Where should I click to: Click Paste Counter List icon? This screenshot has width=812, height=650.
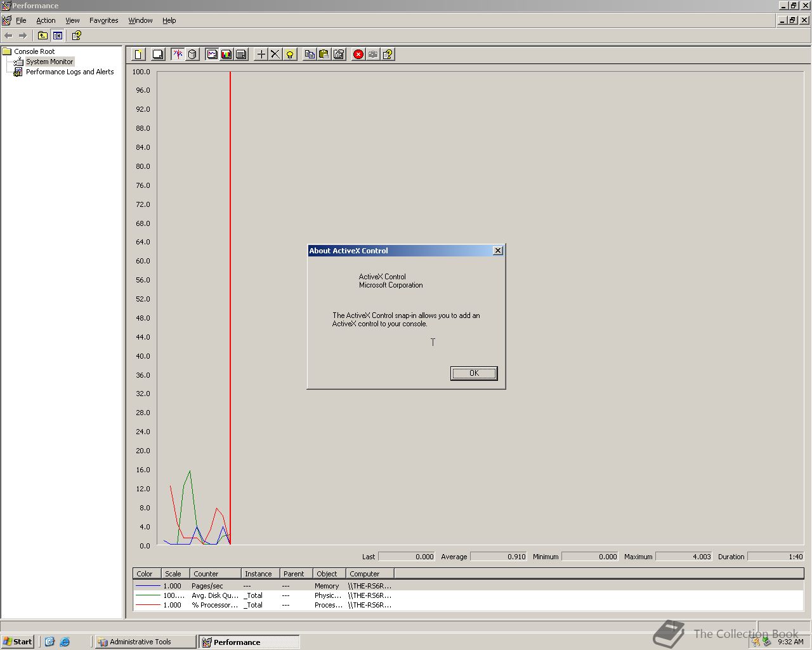coord(324,55)
